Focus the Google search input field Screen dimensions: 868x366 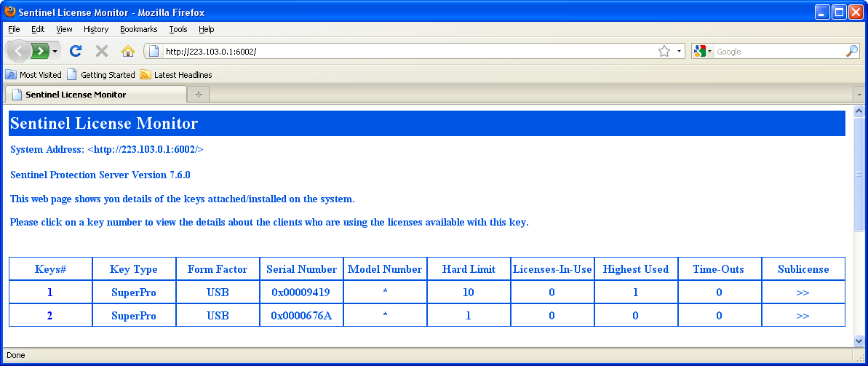click(779, 52)
